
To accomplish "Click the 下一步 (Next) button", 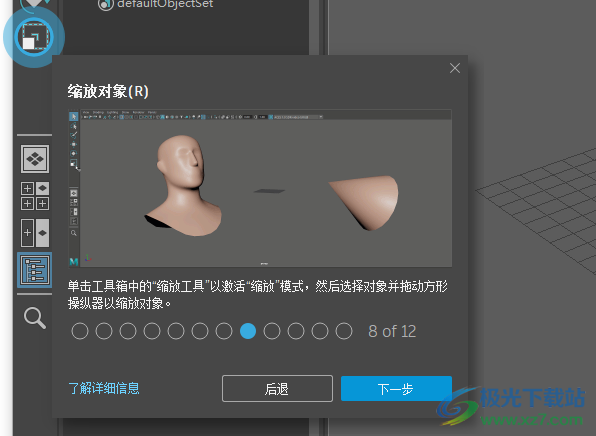I will coord(396,388).
